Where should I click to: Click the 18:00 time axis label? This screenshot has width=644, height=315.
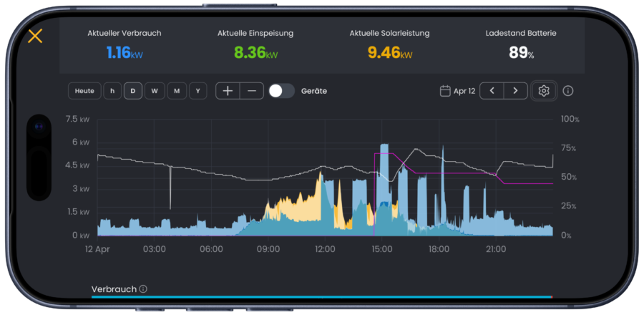[439, 249]
